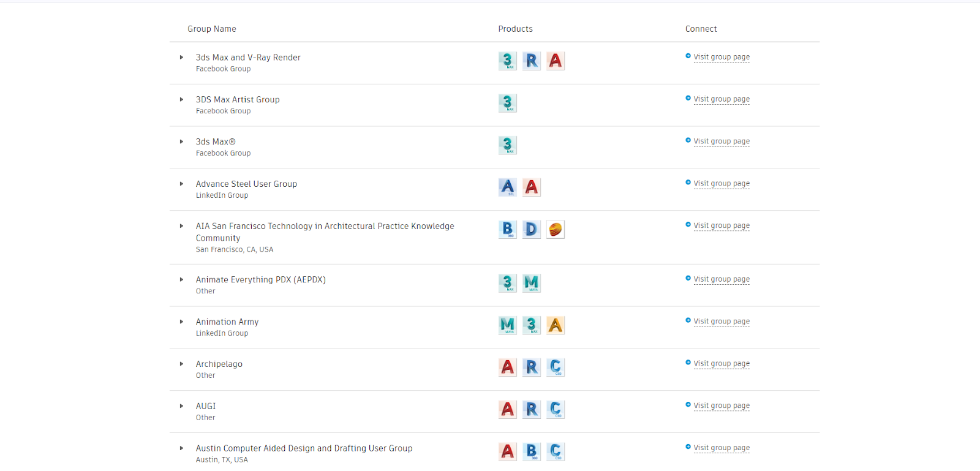Click the group name "Animation Army"
Screen dimensions: 980x471
pyautogui.click(x=227, y=322)
